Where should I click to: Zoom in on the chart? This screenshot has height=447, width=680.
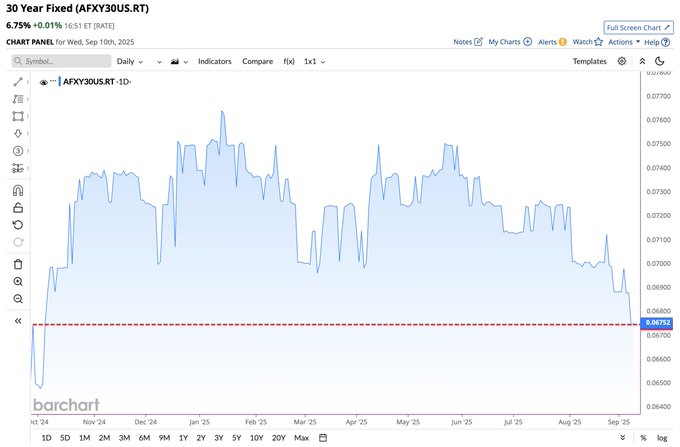tap(18, 281)
